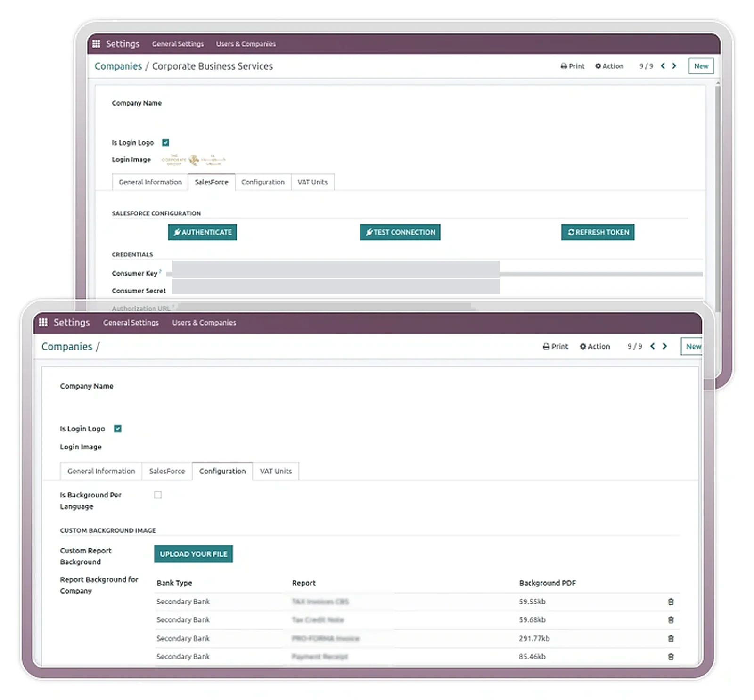Click the Login Image logo thumbnail
The width and height of the screenshot is (754, 700).
coord(193,160)
